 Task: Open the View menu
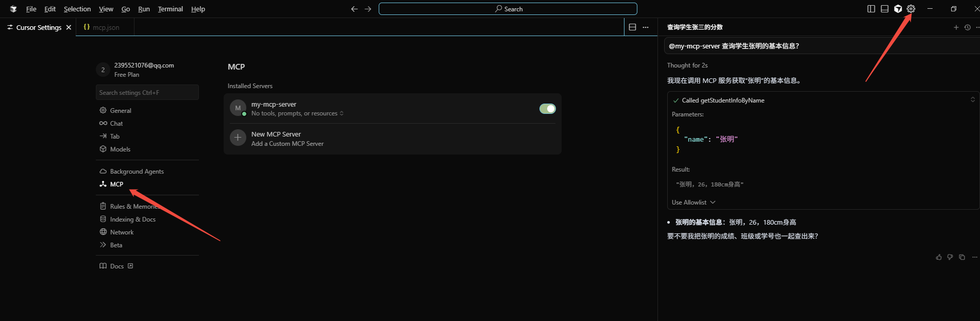coord(106,9)
